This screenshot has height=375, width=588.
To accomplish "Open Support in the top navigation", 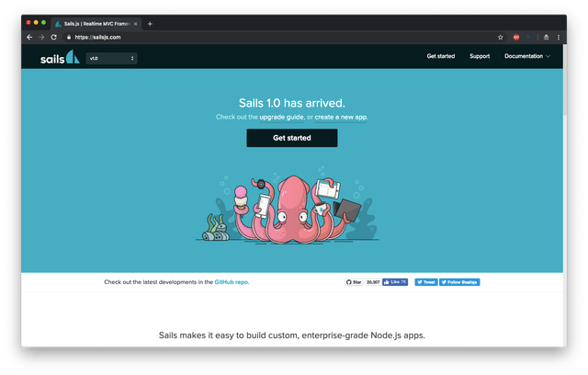I will (480, 56).
